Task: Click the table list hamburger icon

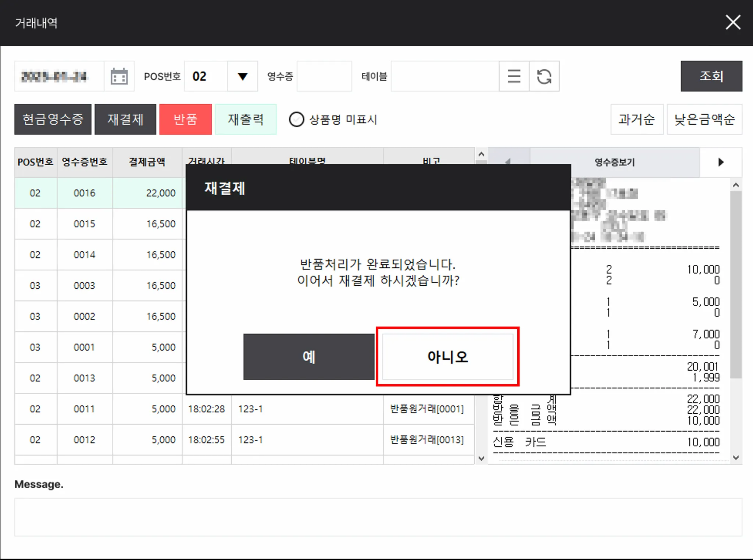Action: point(514,76)
